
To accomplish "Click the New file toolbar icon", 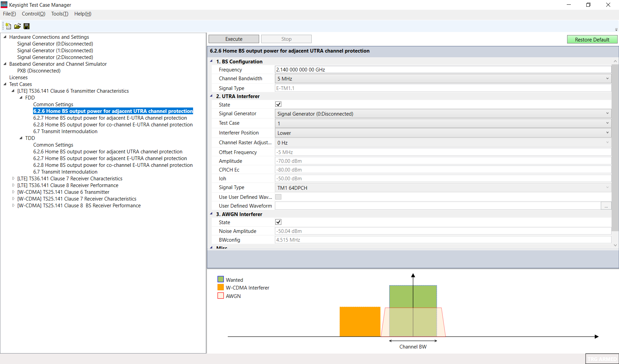I will [x=8, y=26].
